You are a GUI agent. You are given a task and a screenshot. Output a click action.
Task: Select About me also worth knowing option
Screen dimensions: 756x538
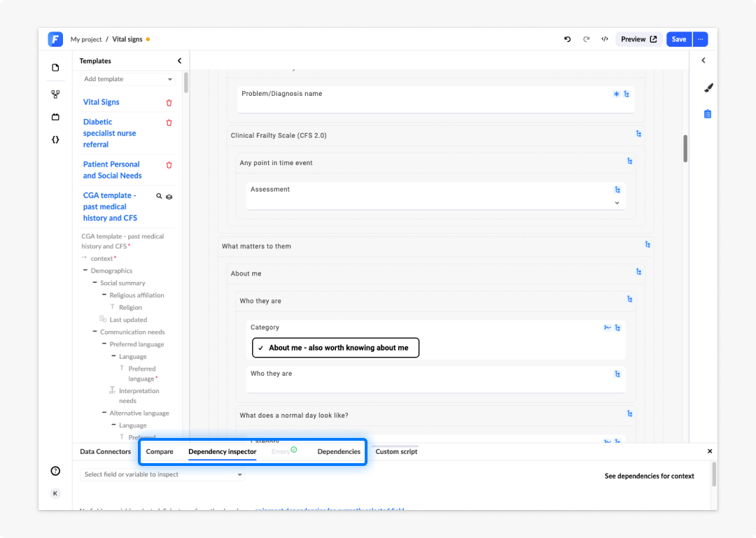pyautogui.click(x=335, y=348)
